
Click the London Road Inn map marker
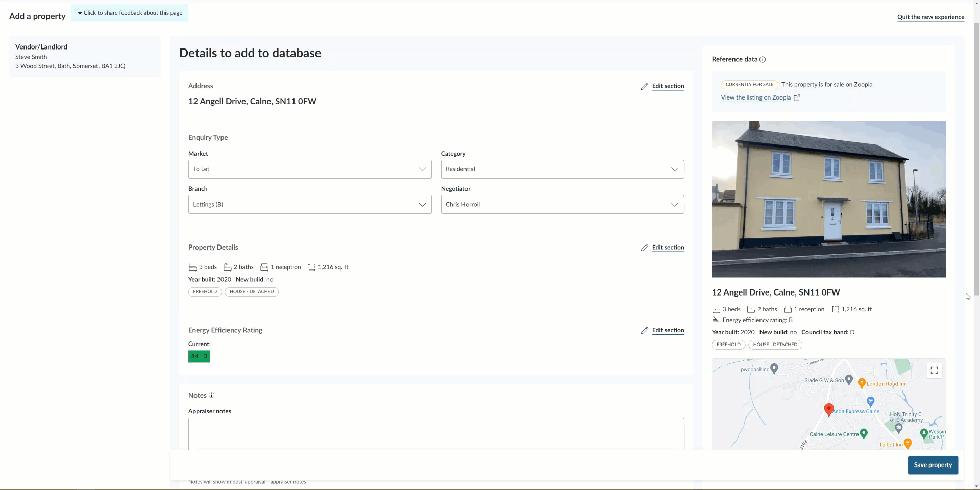862,383
